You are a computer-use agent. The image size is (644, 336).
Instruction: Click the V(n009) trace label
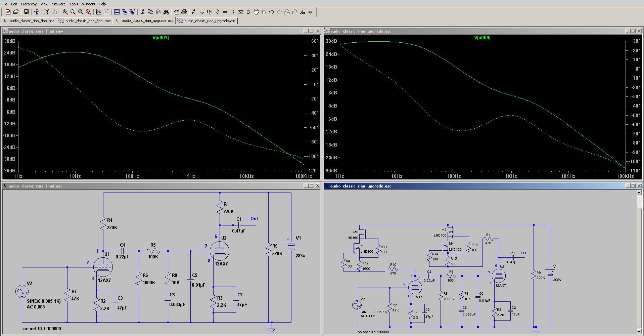tap(482, 38)
